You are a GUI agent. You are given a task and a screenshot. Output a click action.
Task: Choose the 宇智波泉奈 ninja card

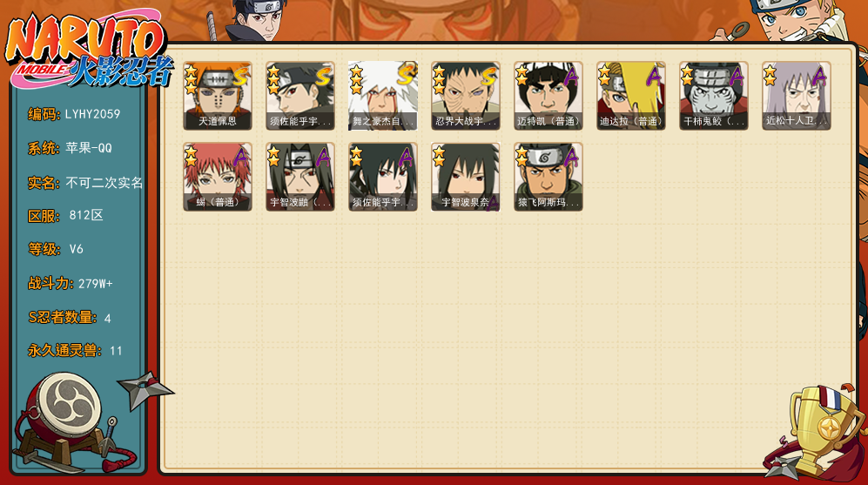coord(466,177)
